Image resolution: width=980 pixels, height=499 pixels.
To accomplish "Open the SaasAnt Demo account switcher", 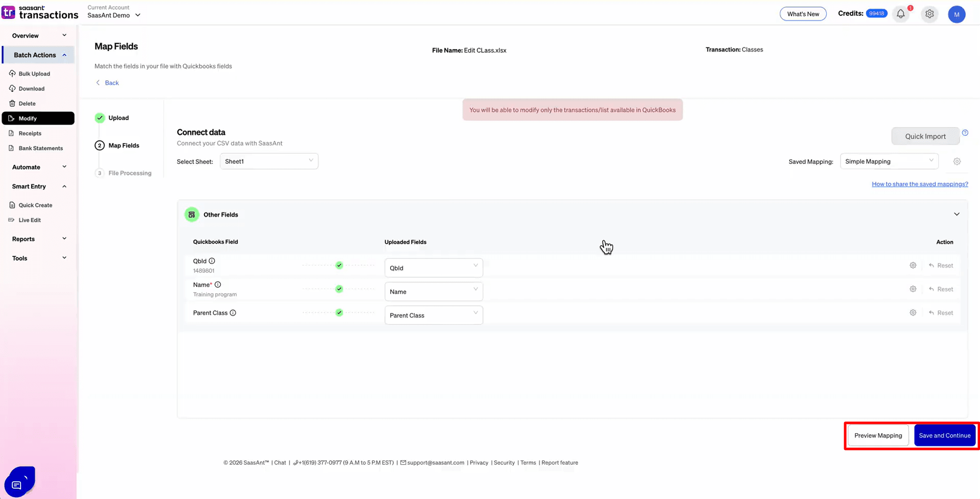I will tap(113, 15).
